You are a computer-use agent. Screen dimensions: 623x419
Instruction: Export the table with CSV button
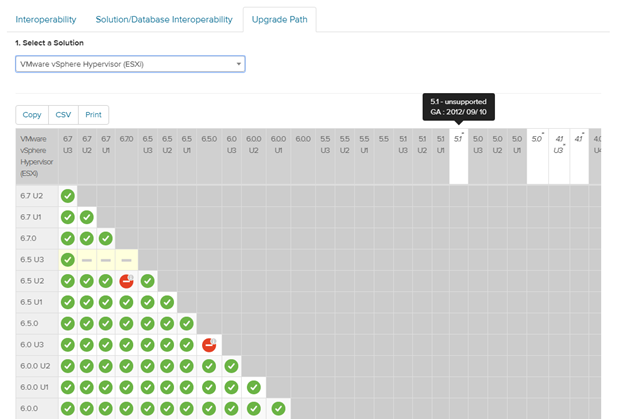tap(63, 115)
